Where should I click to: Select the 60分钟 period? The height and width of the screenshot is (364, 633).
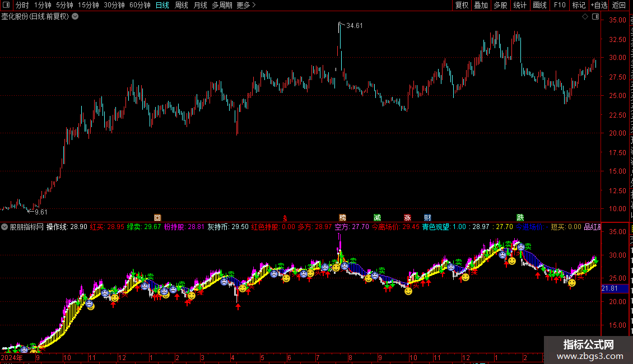pos(140,5)
